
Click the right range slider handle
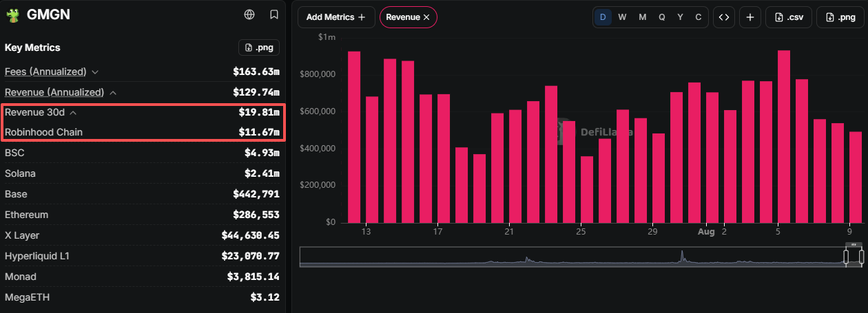860,257
